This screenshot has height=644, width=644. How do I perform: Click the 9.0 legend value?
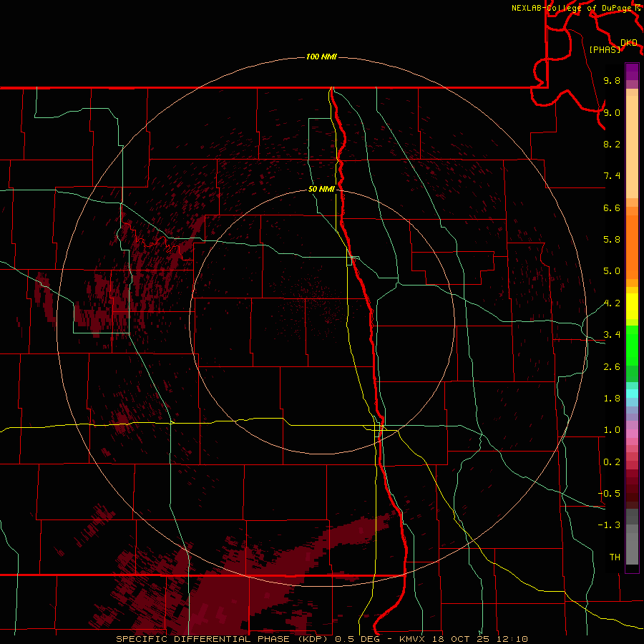612,112
